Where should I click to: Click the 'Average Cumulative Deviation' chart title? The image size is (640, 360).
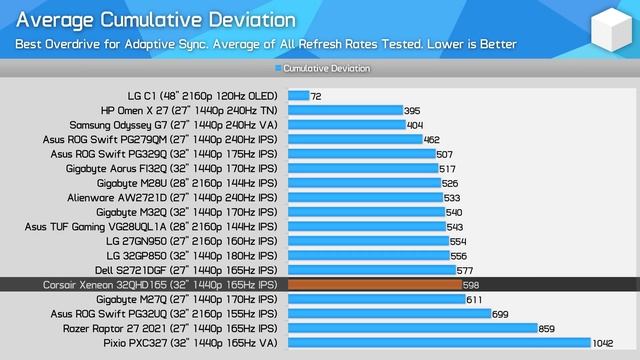pyautogui.click(x=156, y=20)
